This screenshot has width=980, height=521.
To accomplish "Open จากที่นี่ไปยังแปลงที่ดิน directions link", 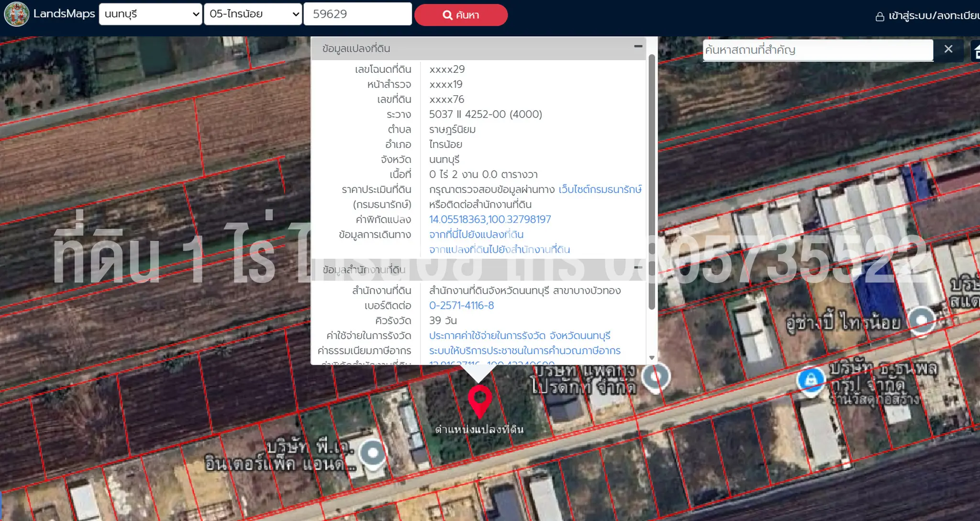I will click(476, 235).
